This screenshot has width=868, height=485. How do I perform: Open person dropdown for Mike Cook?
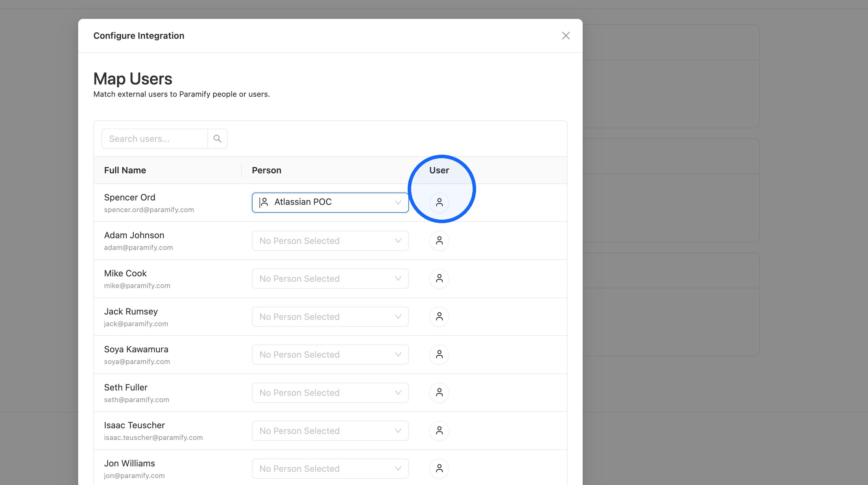(330, 279)
